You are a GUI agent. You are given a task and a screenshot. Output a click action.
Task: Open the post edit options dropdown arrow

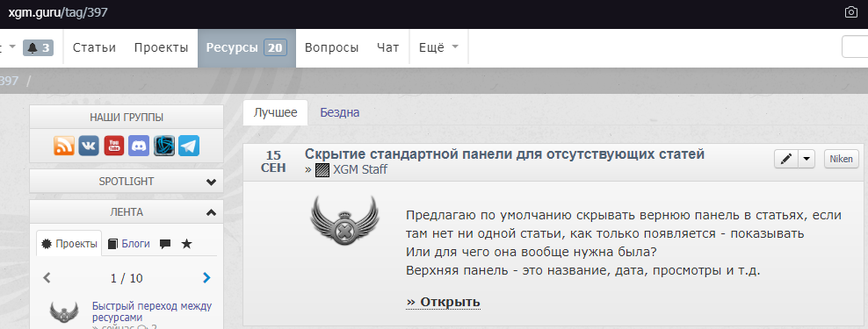pyautogui.click(x=806, y=159)
